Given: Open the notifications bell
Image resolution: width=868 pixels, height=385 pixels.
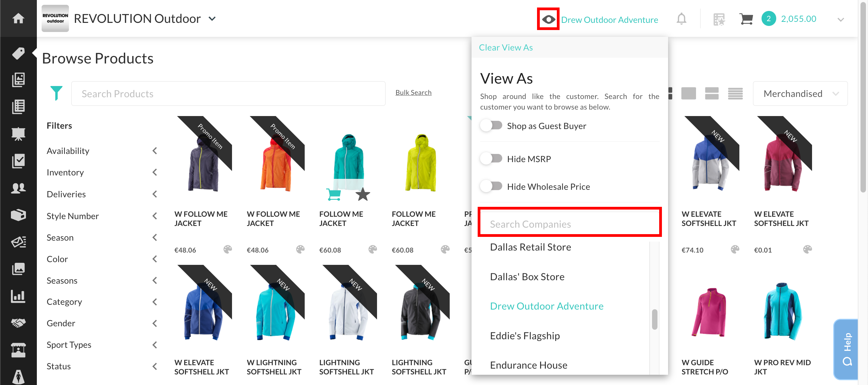Looking at the screenshot, I should pyautogui.click(x=681, y=19).
